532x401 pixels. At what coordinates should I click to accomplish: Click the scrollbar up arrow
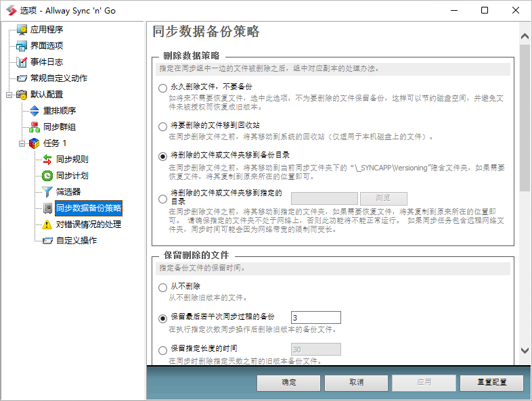[x=525, y=36]
